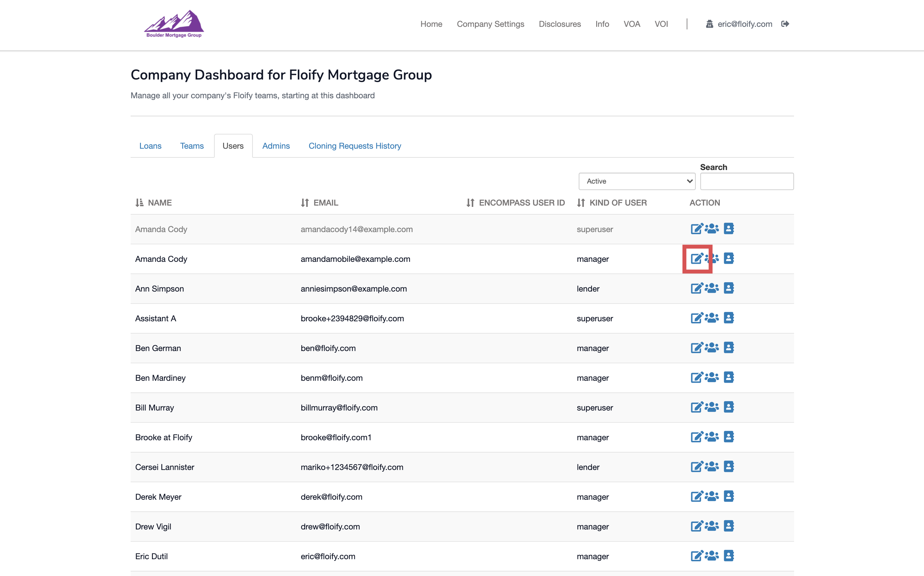This screenshot has width=924, height=576.
Task: Click the Boulder Mortgage Group logo
Action: pos(174,24)
